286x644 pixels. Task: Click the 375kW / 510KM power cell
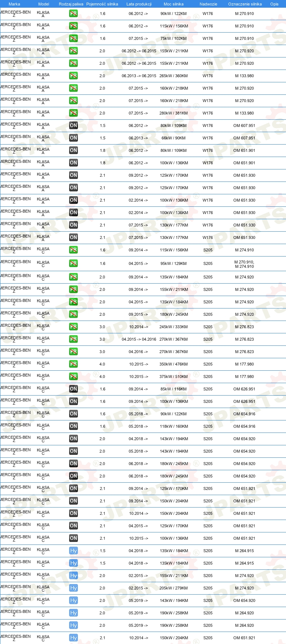[173, 377]
